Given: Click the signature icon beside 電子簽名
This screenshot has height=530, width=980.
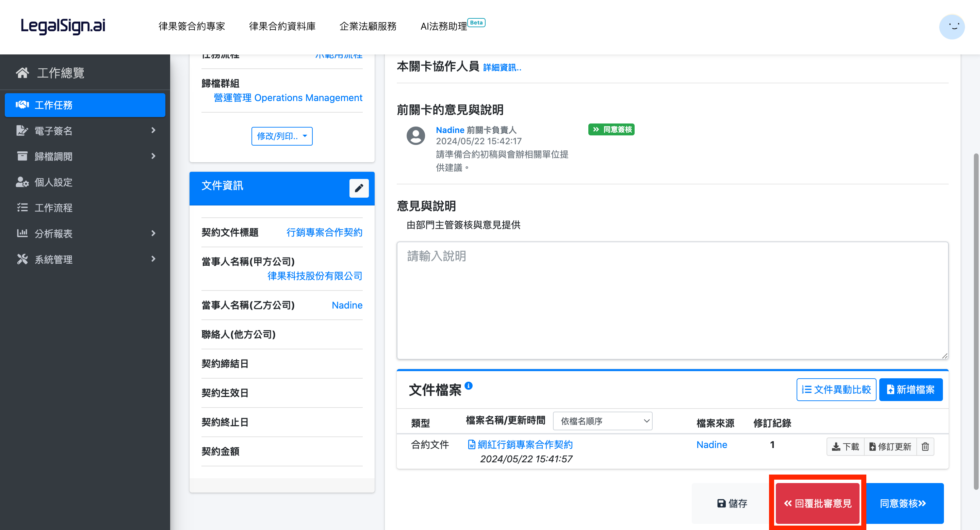Looking at the screenshot, I should tap(22, 130).
